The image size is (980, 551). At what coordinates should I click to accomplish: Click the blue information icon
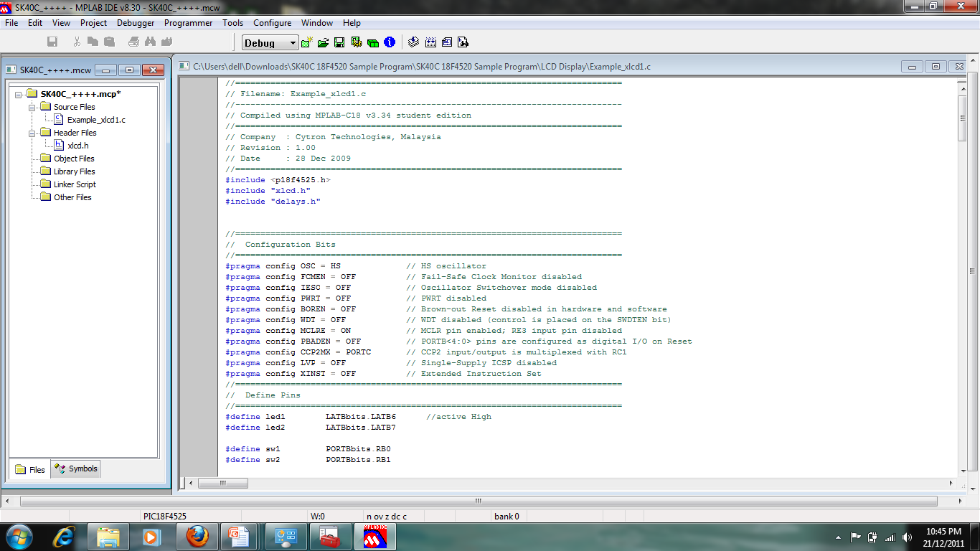tap(390, 42)
